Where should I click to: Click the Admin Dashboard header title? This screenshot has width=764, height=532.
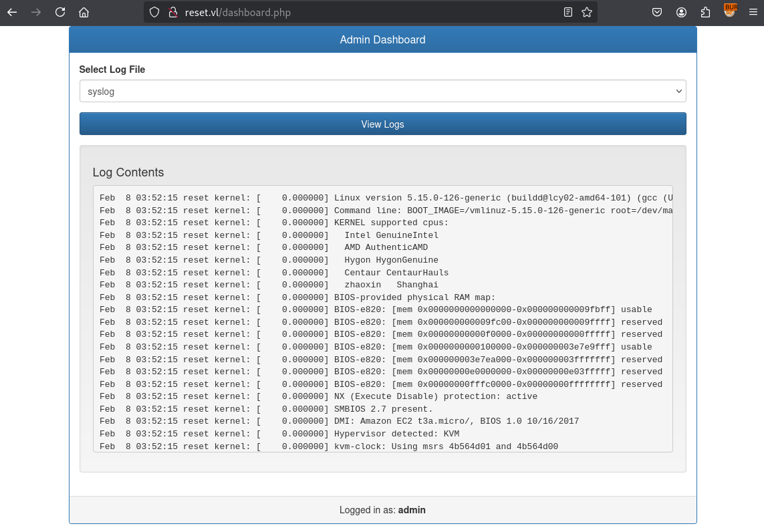382,39
